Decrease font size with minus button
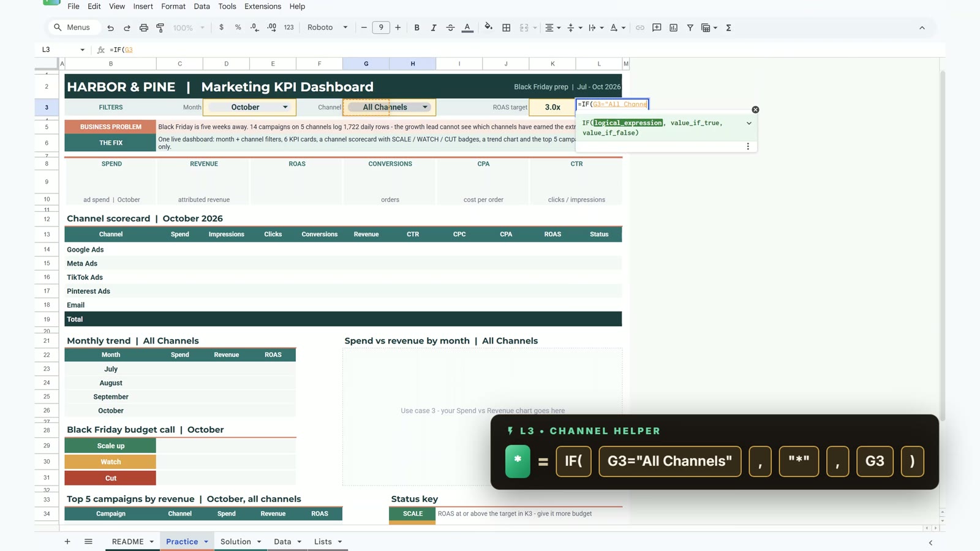The image size is (980, 551). (x=364, y=28)
